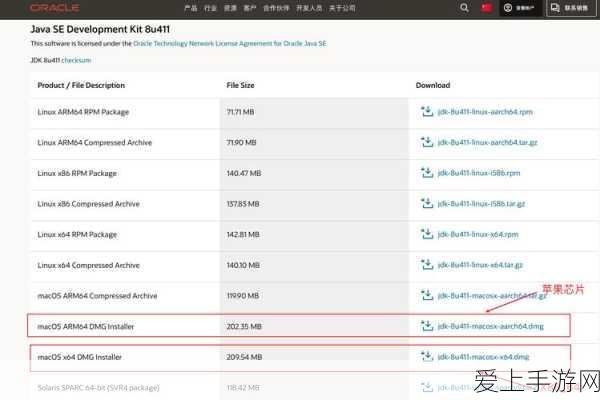This screenshot has width=600, height=400.
Task: Download jdk-8u411-linux-x64.tar.gz link
Action: tap(480, 265)
